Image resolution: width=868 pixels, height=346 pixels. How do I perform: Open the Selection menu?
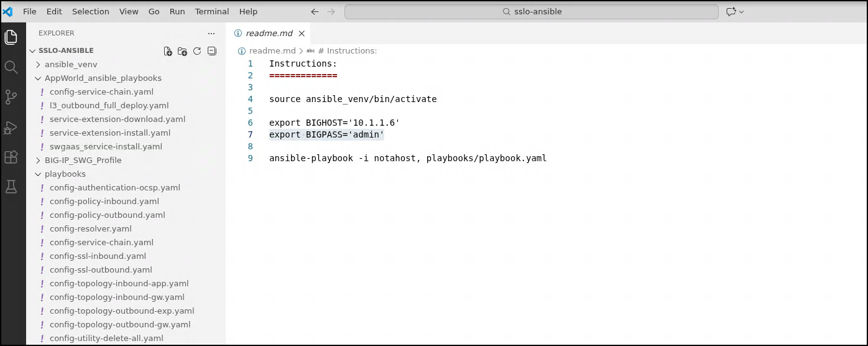[91, 11]
